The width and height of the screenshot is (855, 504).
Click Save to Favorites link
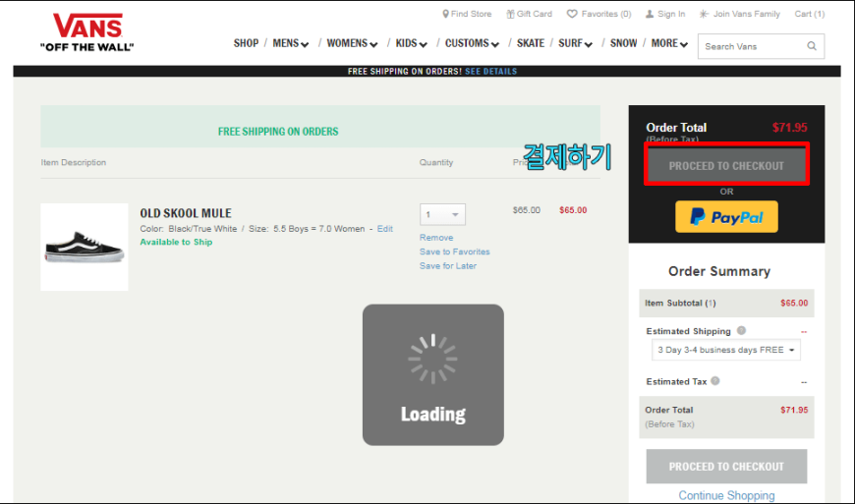[455, 252]
